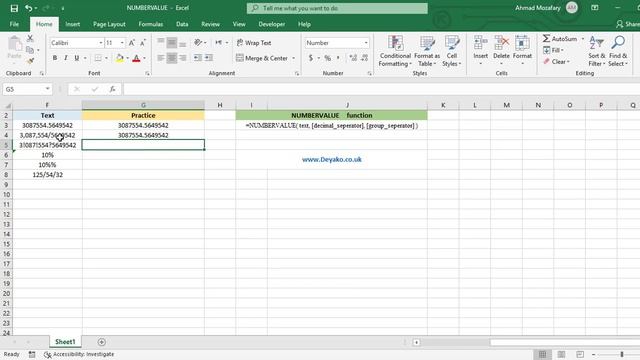Click the red Font Color A icon
The height and width of the screenshot is (360, 640).
click(x=137, y=58)
